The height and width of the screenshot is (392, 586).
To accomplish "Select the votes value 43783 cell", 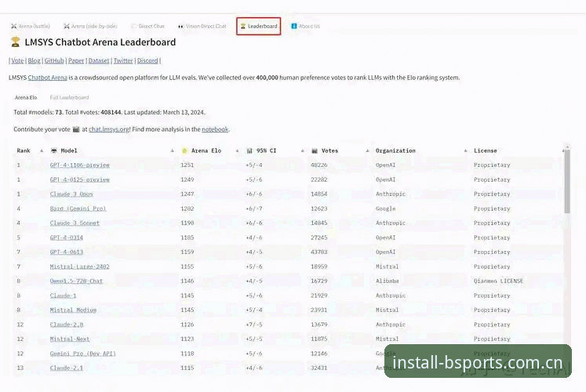I will click(x=318, y=252).
